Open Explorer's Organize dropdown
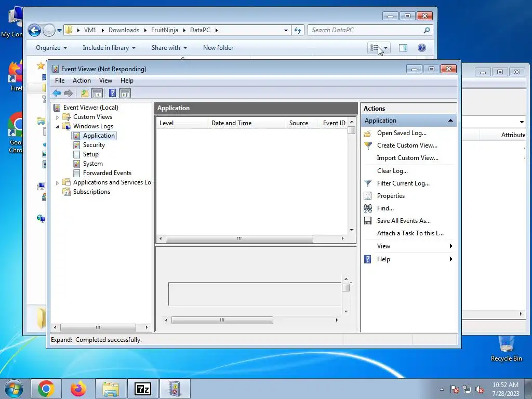 pos(51,48)
